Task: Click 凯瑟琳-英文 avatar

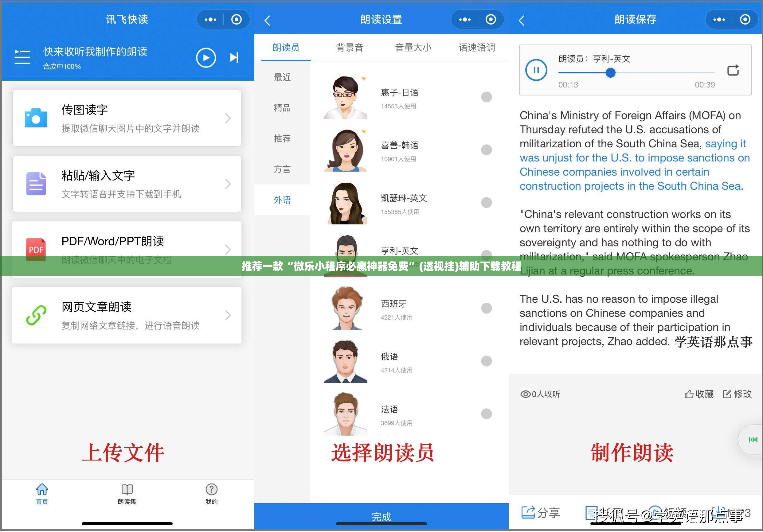Action: [x=346, y=203]
